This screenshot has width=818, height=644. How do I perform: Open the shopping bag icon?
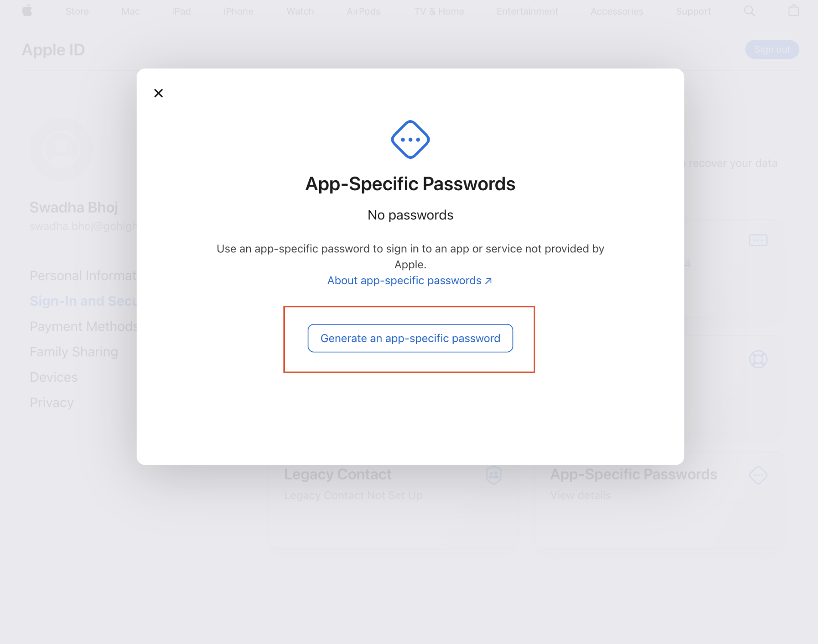click(x=794, y=11)
